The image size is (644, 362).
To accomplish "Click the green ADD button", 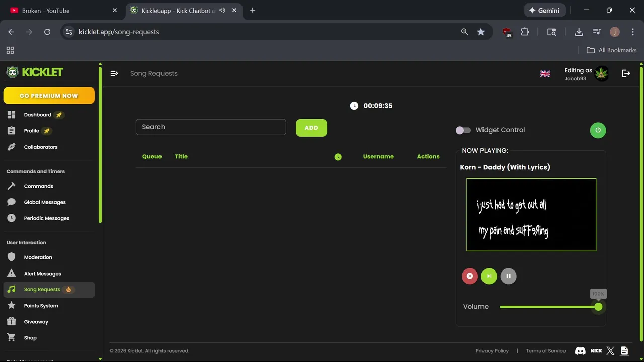I will [311, 128].
